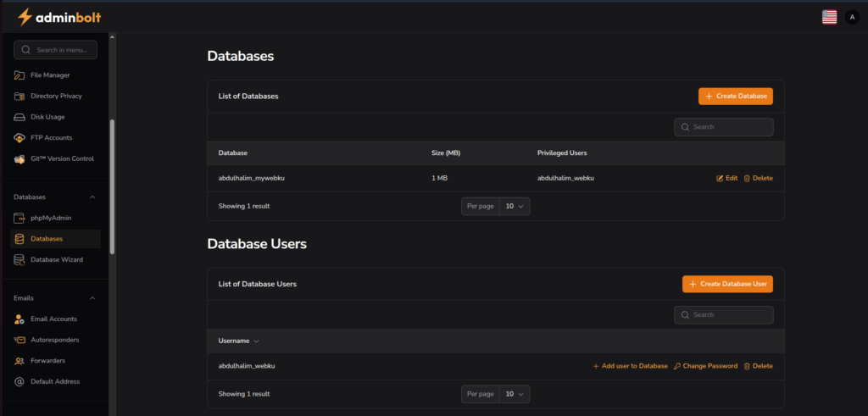The width and height of the screenshot is (868, 416).
Task: Open FTP Accounts via its sidebar icon
Action: coord(19,137)
